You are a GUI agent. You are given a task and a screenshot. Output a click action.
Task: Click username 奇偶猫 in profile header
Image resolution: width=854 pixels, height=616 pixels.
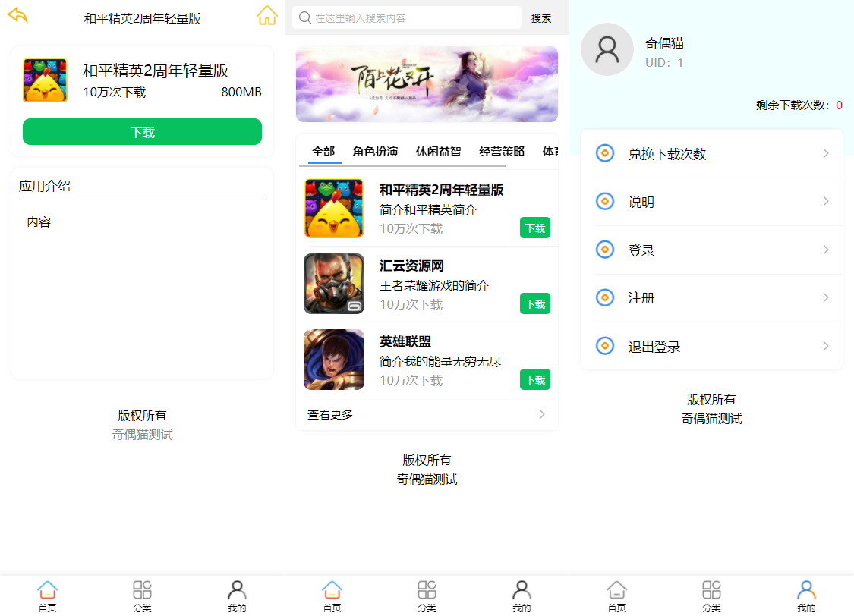(x=664, y=43)
